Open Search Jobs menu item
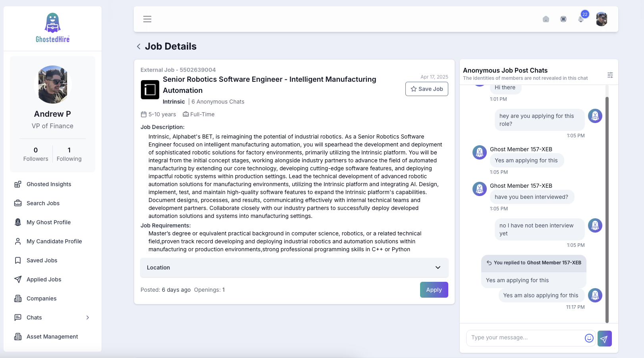Screen dimensions: 644x358 [x=52, y=203]
